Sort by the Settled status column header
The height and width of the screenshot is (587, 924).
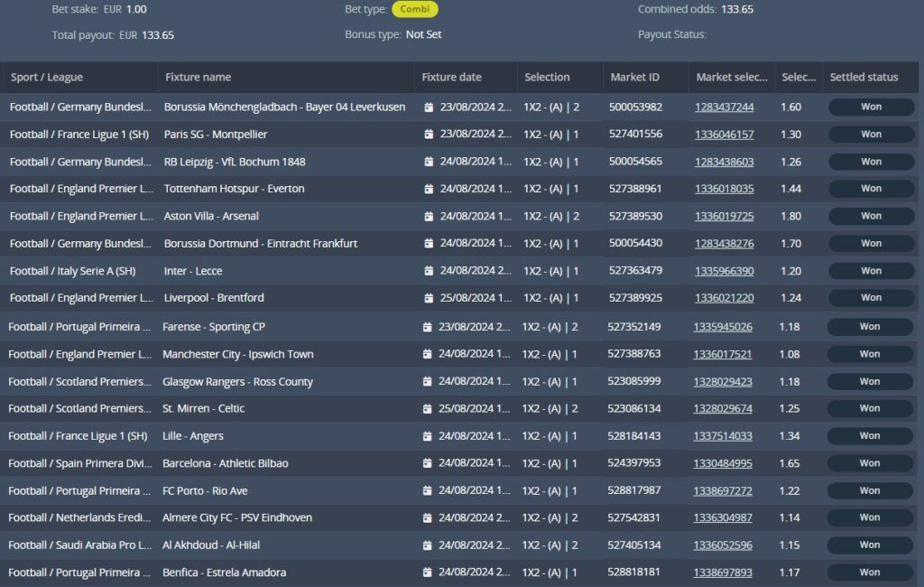pyautogui.click(x=864, y=78)
